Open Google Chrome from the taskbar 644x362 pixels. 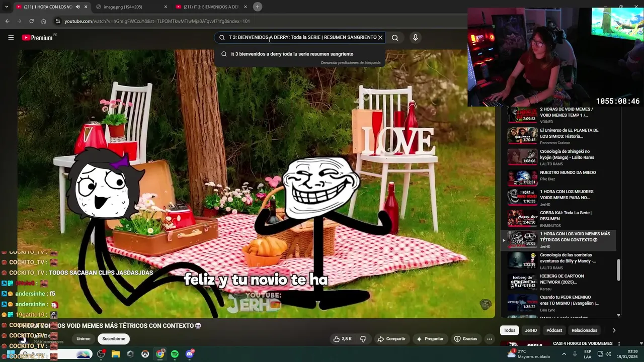[160, 354]
